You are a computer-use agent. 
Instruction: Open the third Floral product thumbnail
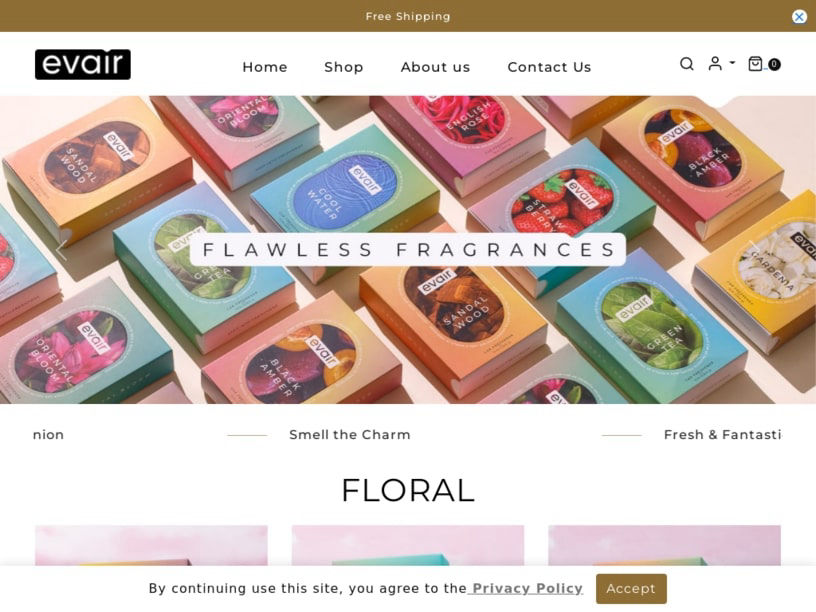pos(664,545)
